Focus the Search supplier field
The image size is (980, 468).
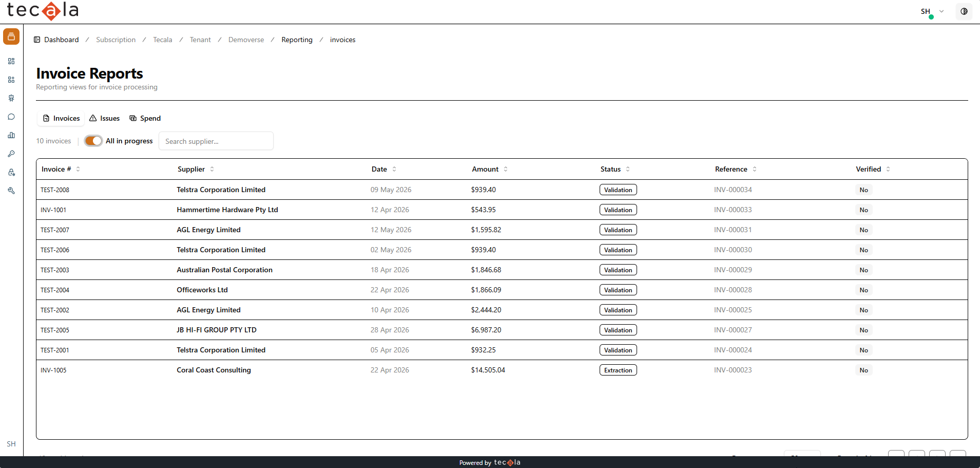[x=216, y=141]
